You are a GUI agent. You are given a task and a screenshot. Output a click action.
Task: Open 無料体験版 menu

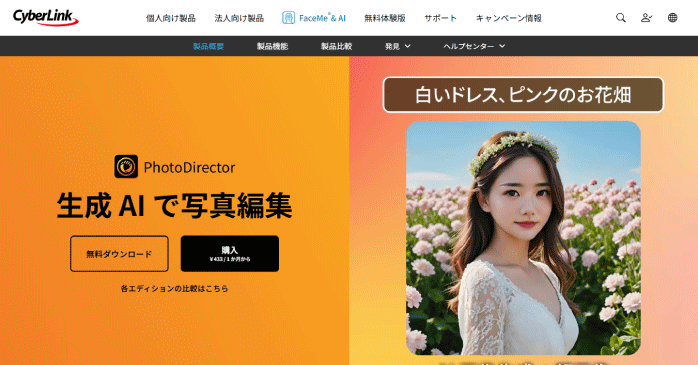tap(385, 18)
